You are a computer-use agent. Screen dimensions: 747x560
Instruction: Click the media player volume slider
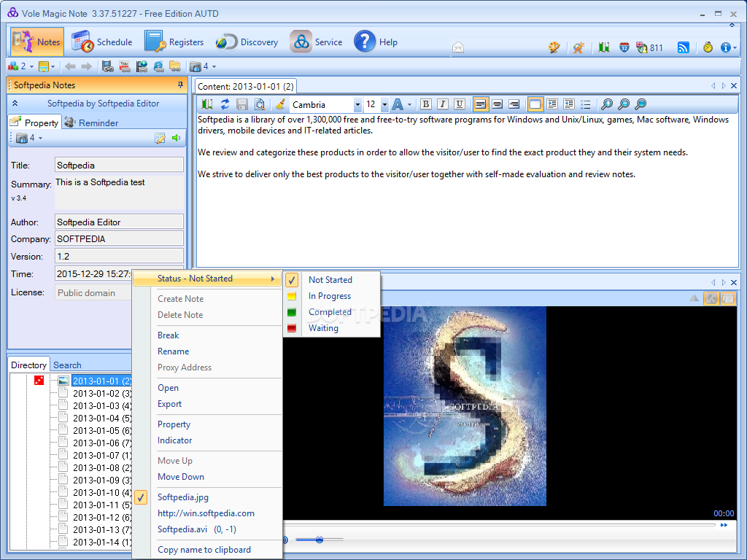[x=320, y=540]
